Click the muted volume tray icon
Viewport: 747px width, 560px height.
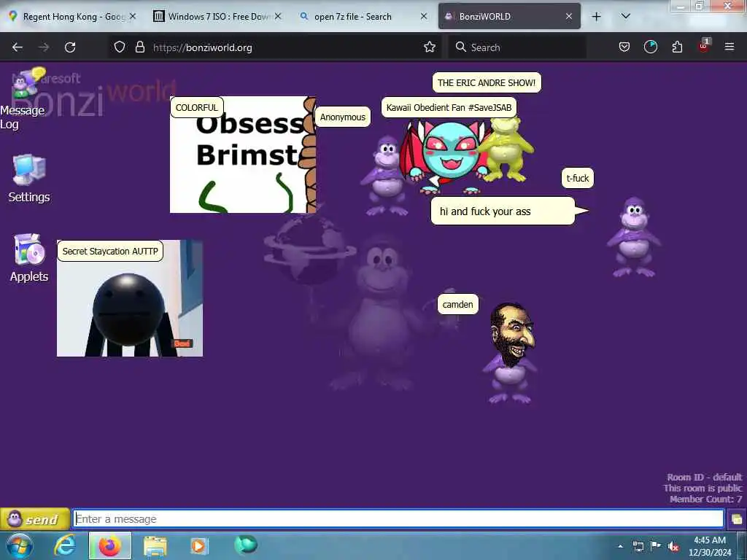(x=673, y=547)
